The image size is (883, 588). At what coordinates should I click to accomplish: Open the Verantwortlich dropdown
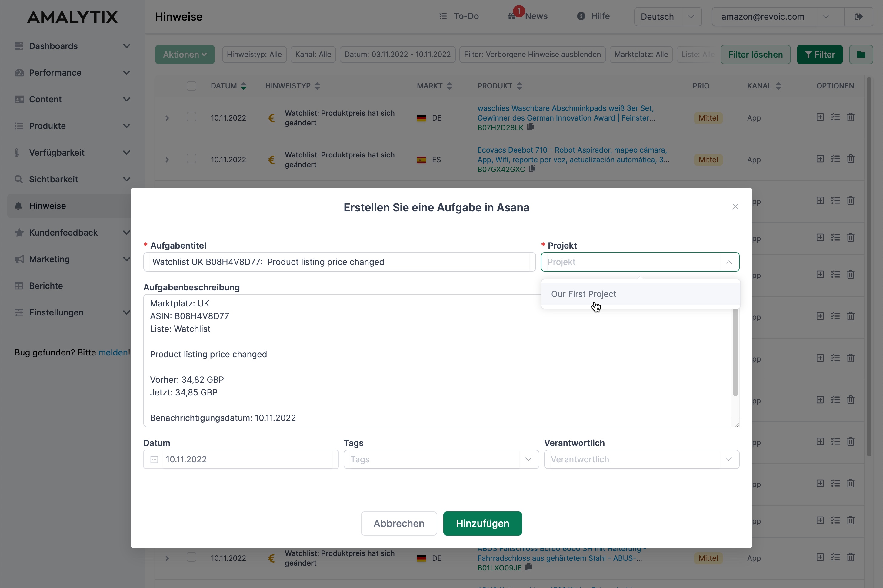pos(641,459)
